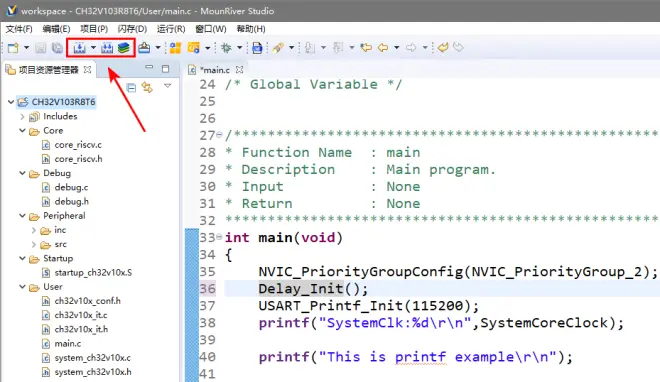
Task: Click the Forward navigation arrow
Action: tap(411, 48)
